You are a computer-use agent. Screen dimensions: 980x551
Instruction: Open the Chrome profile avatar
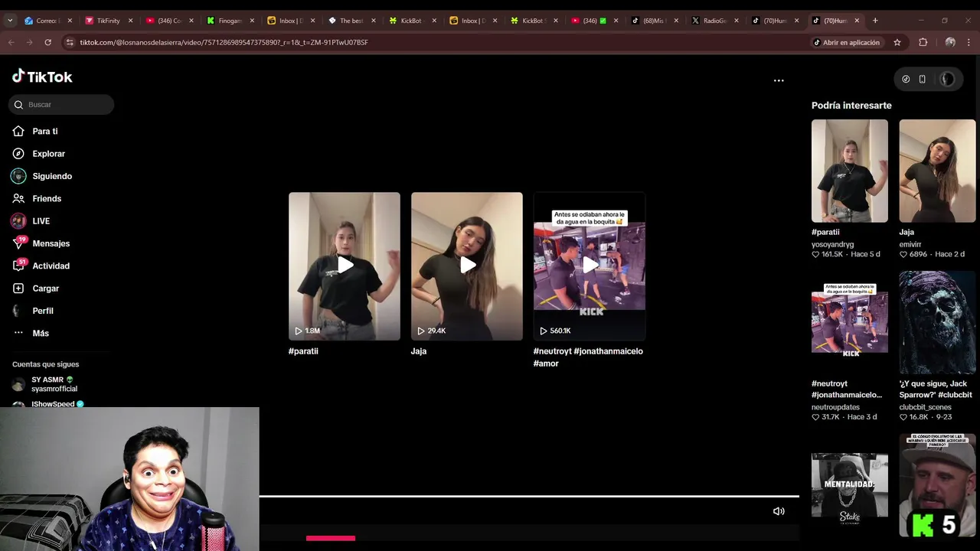click(x=950, y=42)
